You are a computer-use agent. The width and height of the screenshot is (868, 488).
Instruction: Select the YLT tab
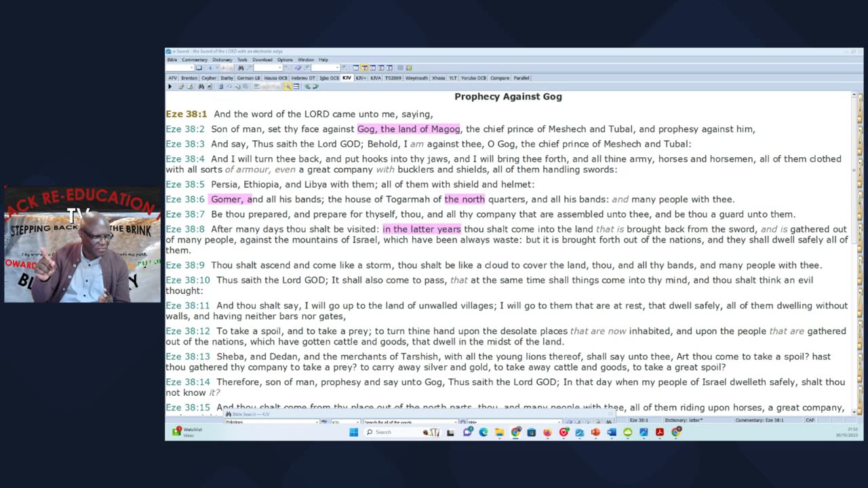[x=453, y=78]
